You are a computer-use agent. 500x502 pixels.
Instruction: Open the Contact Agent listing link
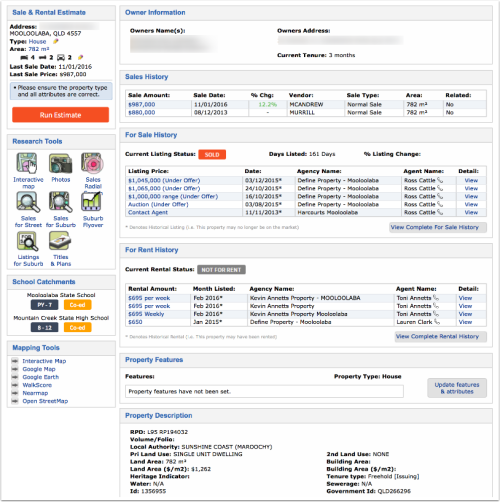(148, 212)
